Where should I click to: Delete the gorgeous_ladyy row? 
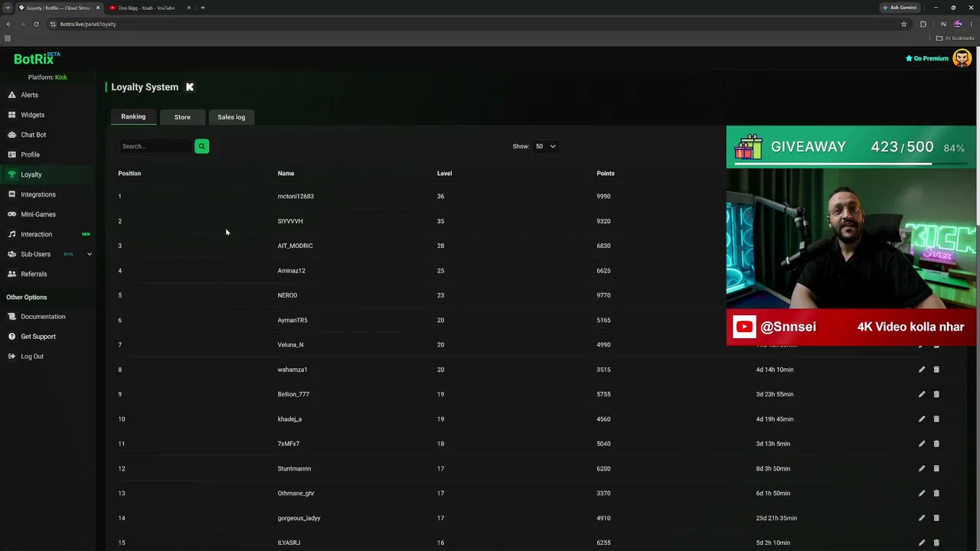click(936, 518)
